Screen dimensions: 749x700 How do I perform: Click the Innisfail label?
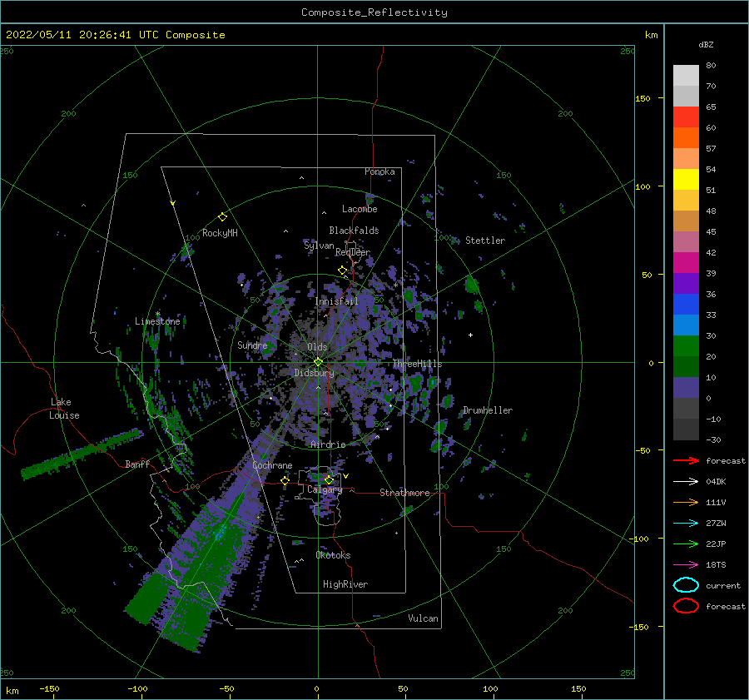click(x=336, y=301)
